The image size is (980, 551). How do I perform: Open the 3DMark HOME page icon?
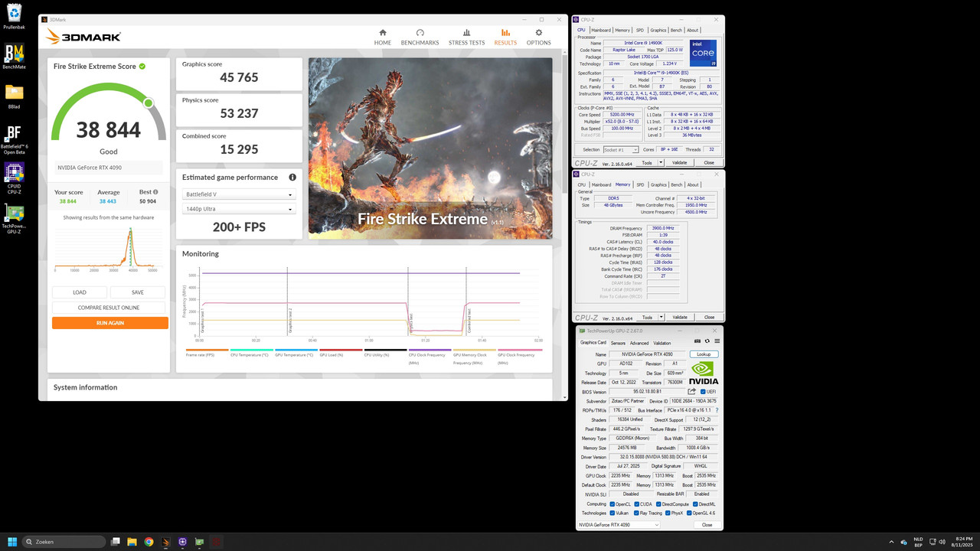click(383, 33)
